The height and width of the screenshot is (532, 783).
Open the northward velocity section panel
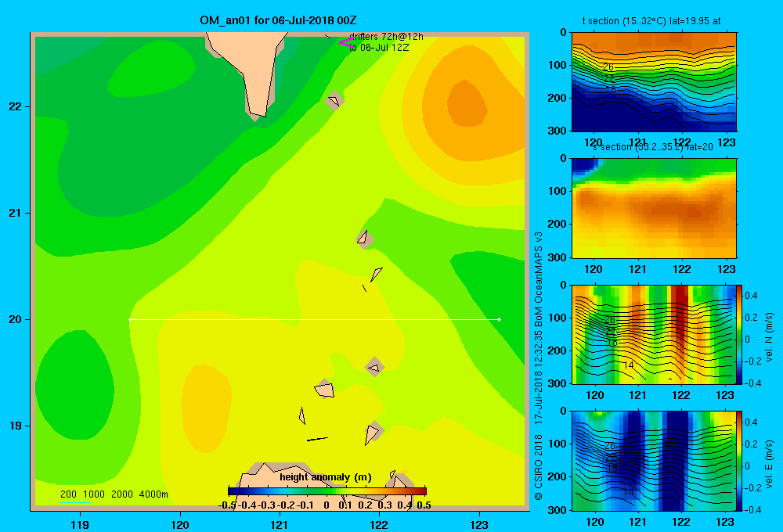click(x=654, y=334)
